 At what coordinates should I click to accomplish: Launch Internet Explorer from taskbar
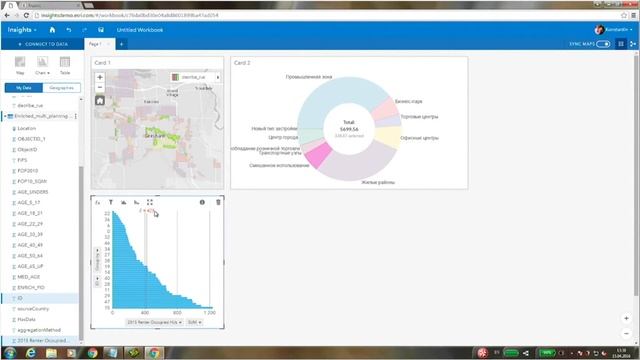pos(31,353)
